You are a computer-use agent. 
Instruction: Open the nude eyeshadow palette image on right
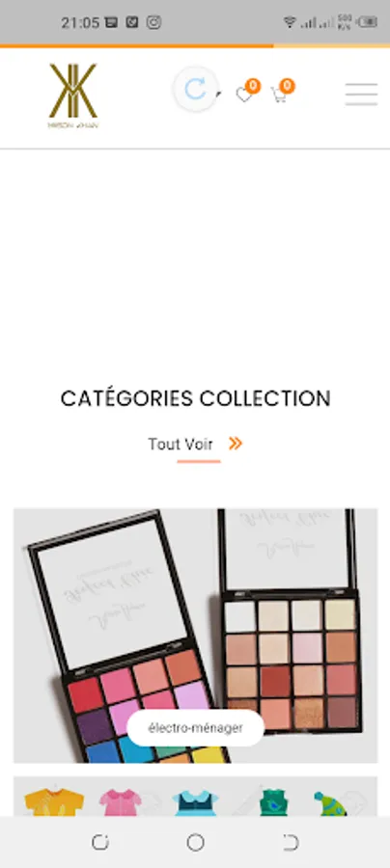point(291,620)
